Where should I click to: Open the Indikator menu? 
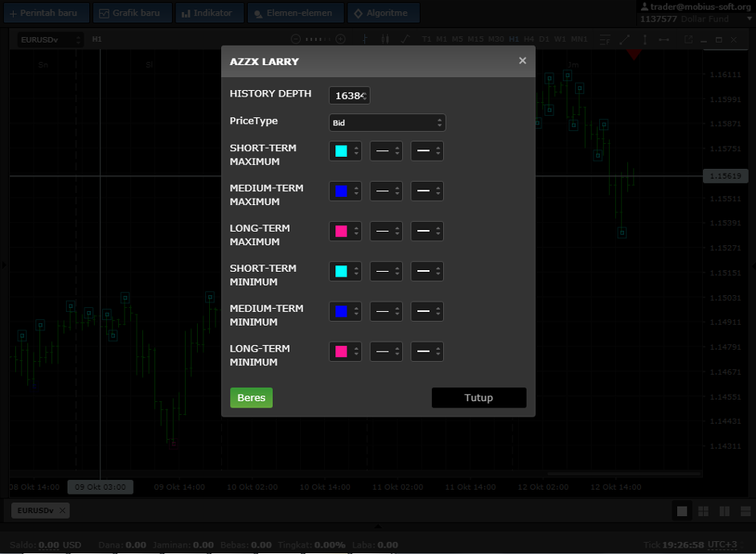click(207, 13)
